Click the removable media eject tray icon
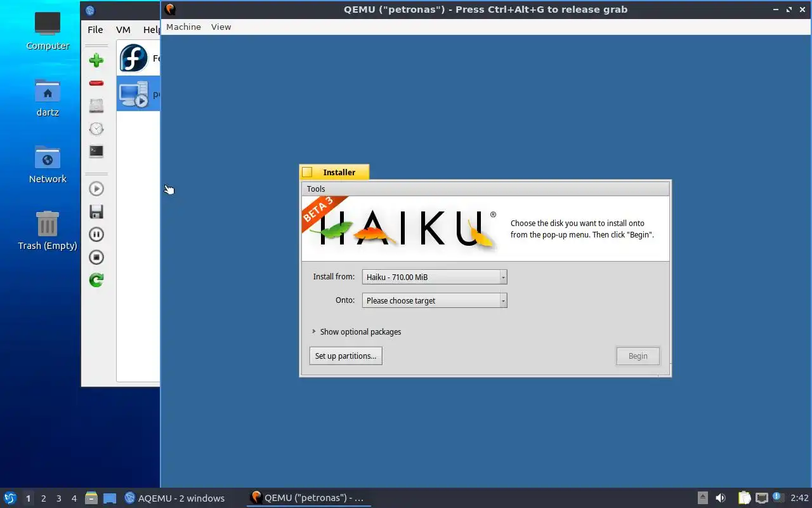The height and width of the screenshot is (508, 812). tap(703, 498)
